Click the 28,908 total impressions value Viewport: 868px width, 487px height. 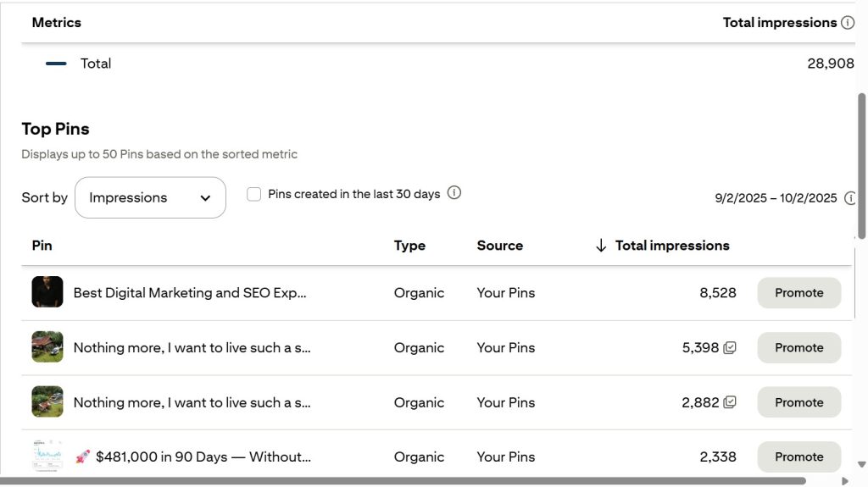point(831,64)
